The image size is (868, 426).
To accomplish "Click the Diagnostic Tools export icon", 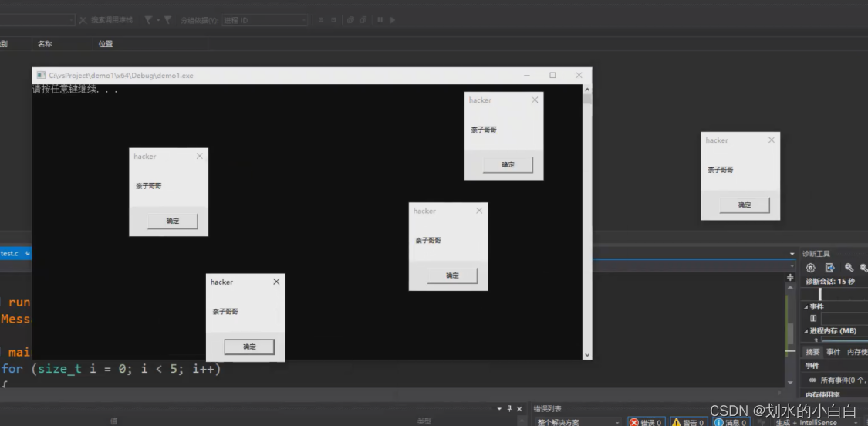I will click(829, 268).
